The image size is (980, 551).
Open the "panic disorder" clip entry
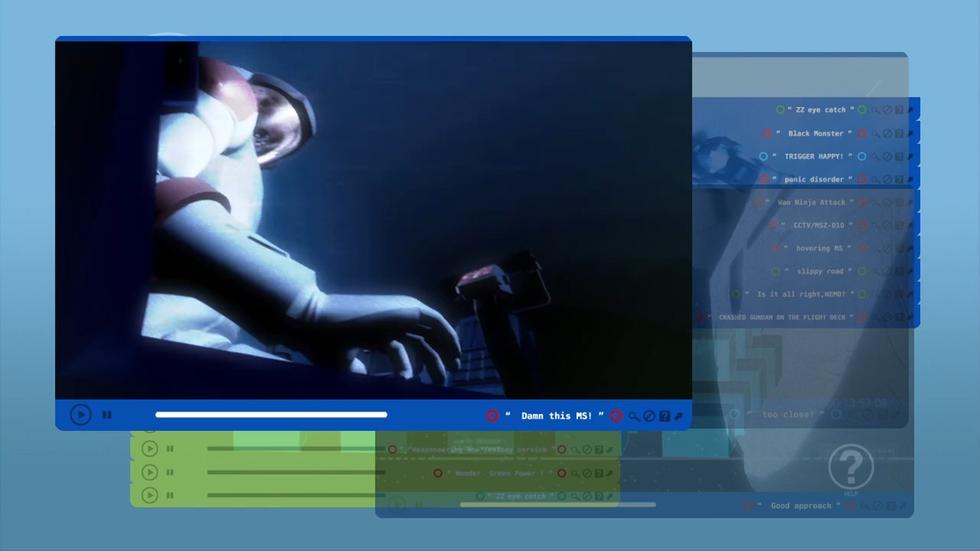click(813, 179)
